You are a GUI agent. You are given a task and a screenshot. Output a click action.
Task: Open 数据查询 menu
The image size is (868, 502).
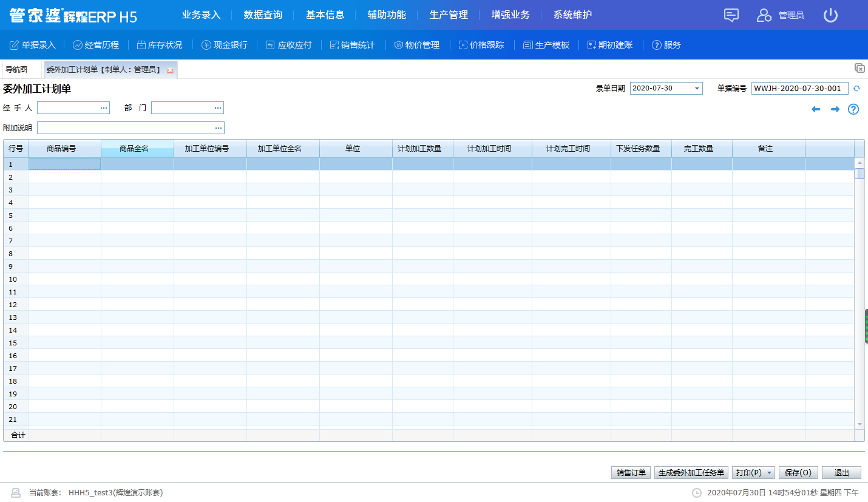coord(263,15)
